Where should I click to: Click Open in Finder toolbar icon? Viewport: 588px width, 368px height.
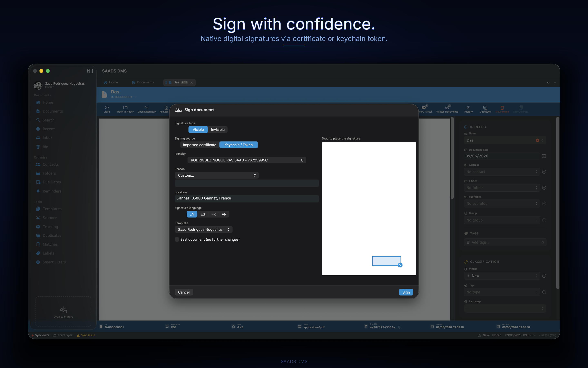[x=125, y=109]
